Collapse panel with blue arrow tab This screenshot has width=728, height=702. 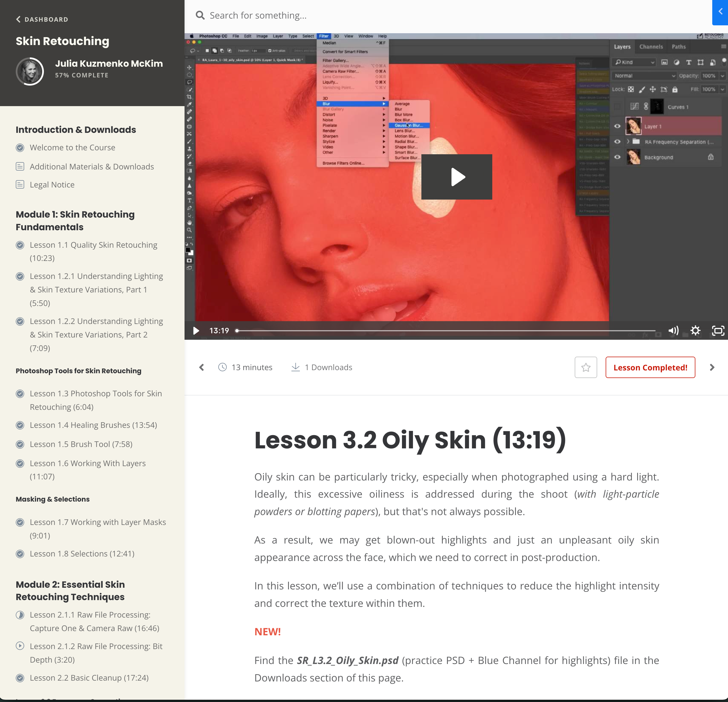click(x=720, y=12)
